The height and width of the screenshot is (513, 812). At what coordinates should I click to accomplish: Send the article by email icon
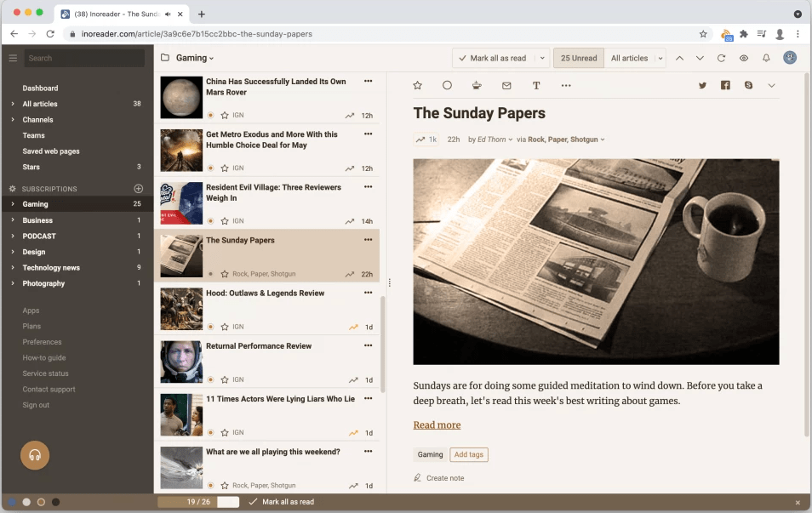(x=506, y=85)
